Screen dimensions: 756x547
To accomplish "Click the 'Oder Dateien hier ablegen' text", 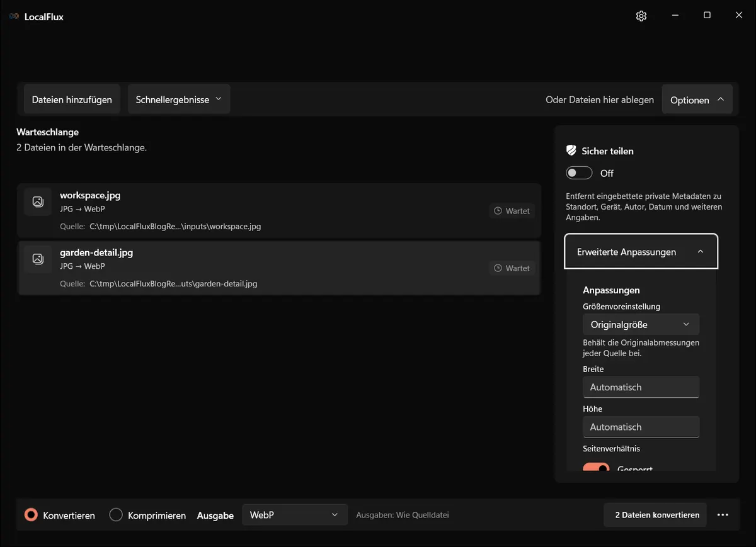I will click(600, 99).
